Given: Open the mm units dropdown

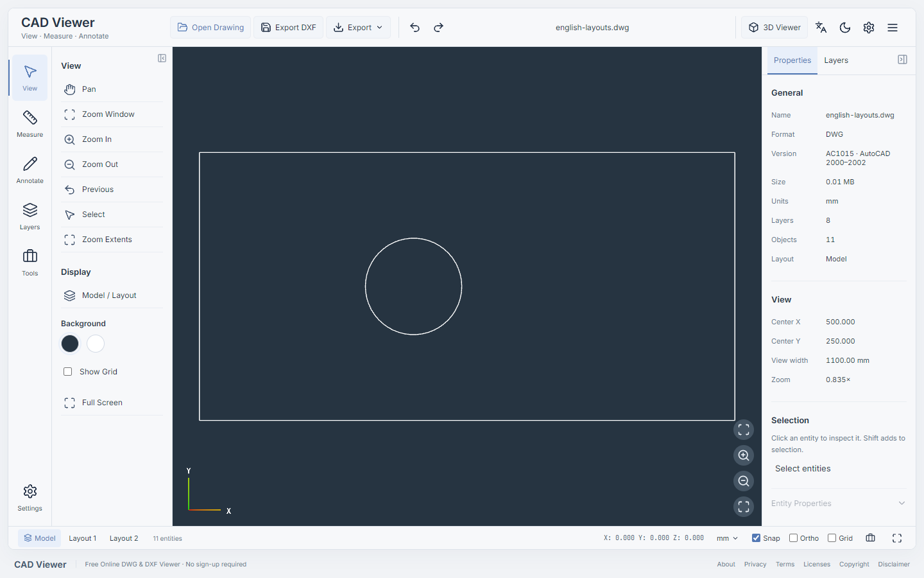Looking at the screenshot, I should pos(727,538).
